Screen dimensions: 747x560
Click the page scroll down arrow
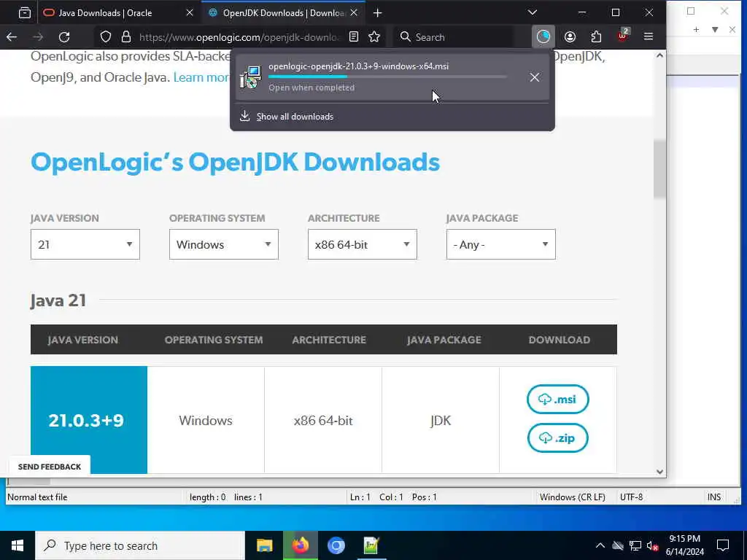pos(659,472)
